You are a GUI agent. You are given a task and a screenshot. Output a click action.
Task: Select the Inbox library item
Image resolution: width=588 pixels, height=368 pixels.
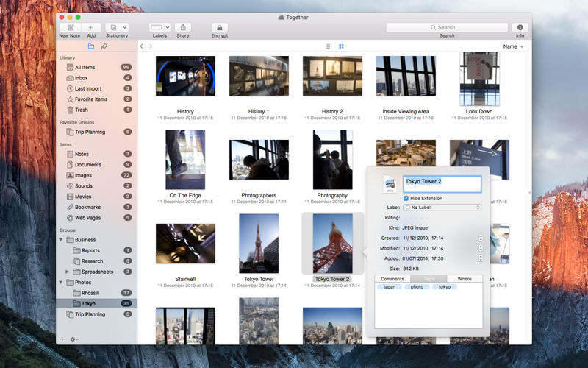click(x=81, y=78)
